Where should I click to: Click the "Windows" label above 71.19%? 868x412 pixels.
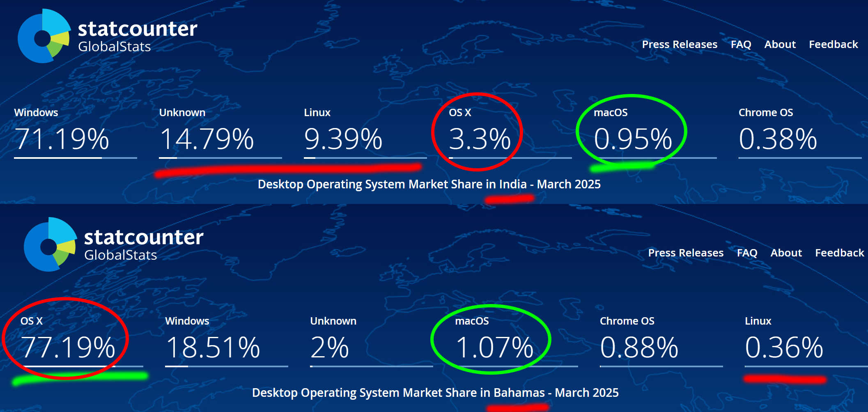36,112
